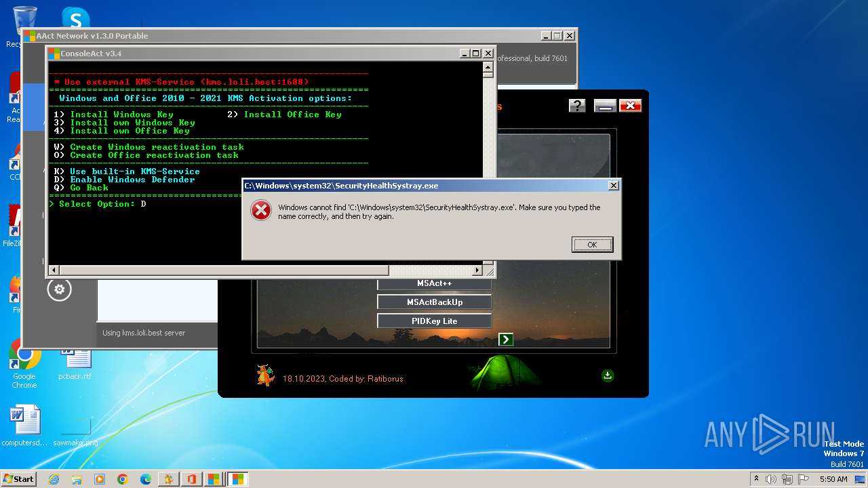Click the ConsoleAct v3.4 title bar icon
The image size is (868, 488).
click(x=54, y=54)
